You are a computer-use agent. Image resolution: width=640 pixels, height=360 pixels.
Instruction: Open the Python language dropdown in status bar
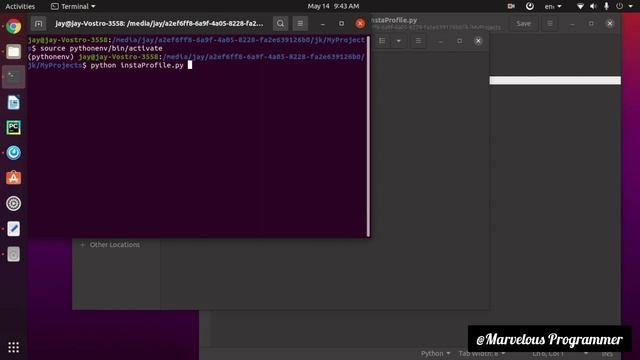click(x=435, y=353)
